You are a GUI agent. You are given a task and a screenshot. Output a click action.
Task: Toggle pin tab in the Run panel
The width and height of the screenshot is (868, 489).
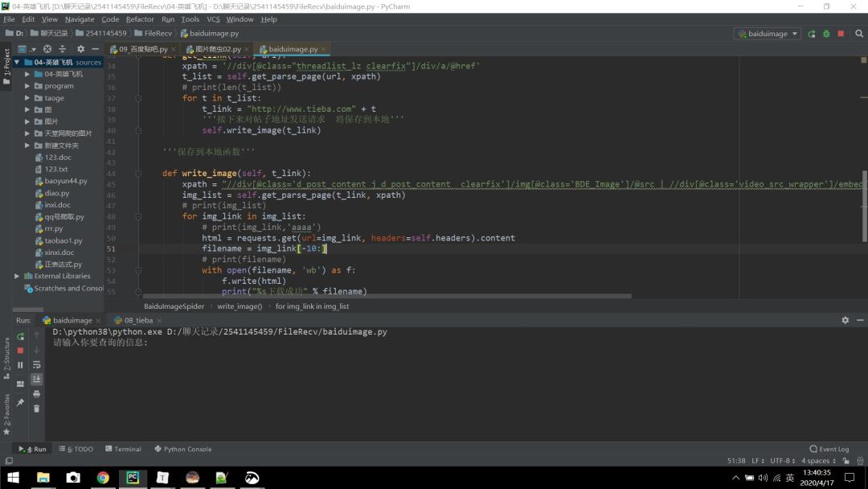[21, 401]
